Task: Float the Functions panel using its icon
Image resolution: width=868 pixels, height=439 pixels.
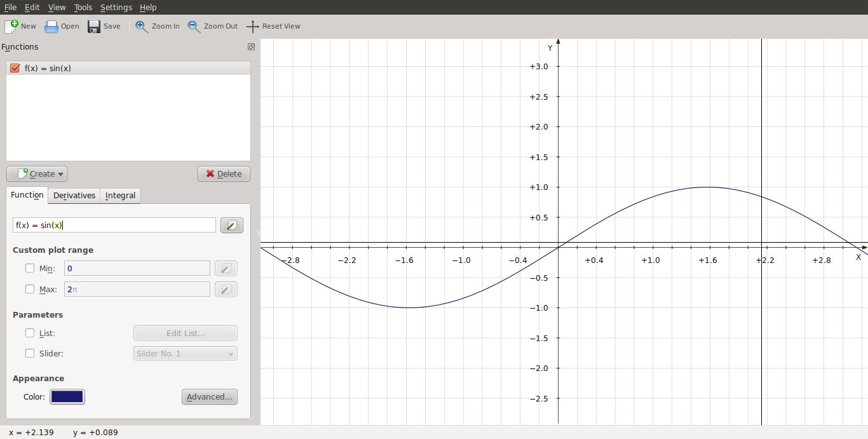Action: tap(251, 47)
